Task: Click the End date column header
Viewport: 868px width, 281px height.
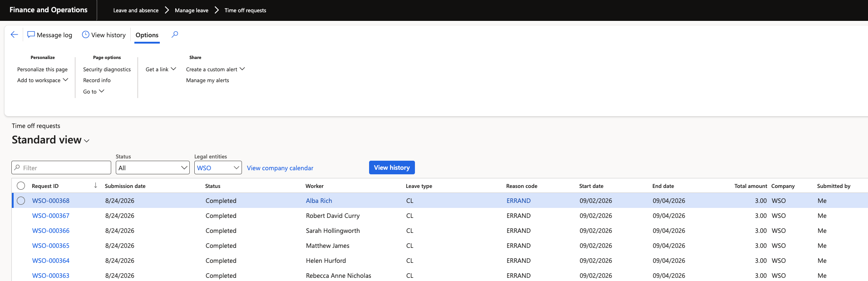Action: [x=663, y=186]
